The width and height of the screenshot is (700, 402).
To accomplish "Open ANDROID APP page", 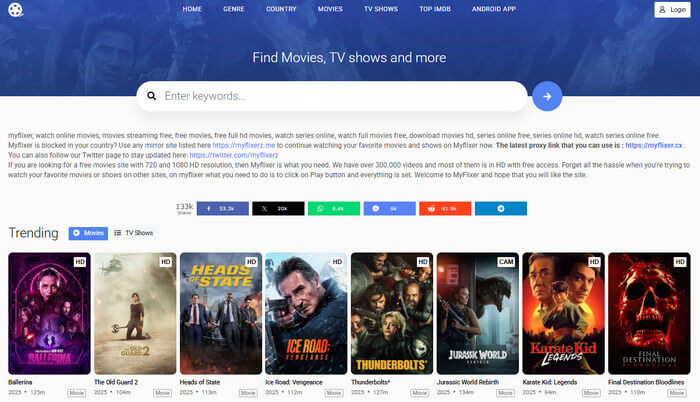I will [x=494, y=9].
